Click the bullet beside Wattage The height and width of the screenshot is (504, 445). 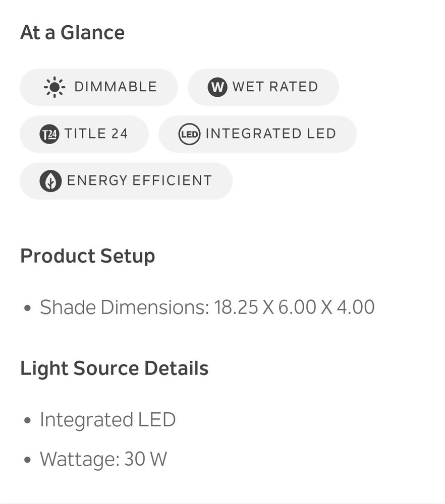[28, 460]
